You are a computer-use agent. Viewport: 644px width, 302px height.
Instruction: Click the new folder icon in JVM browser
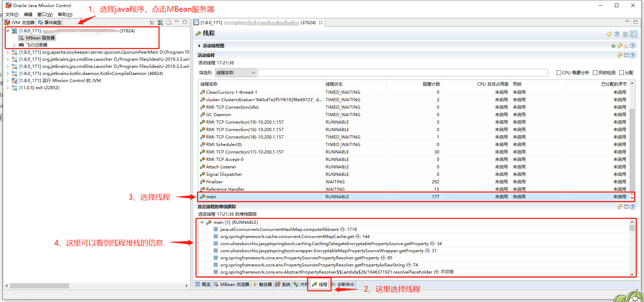pos(168,22)
